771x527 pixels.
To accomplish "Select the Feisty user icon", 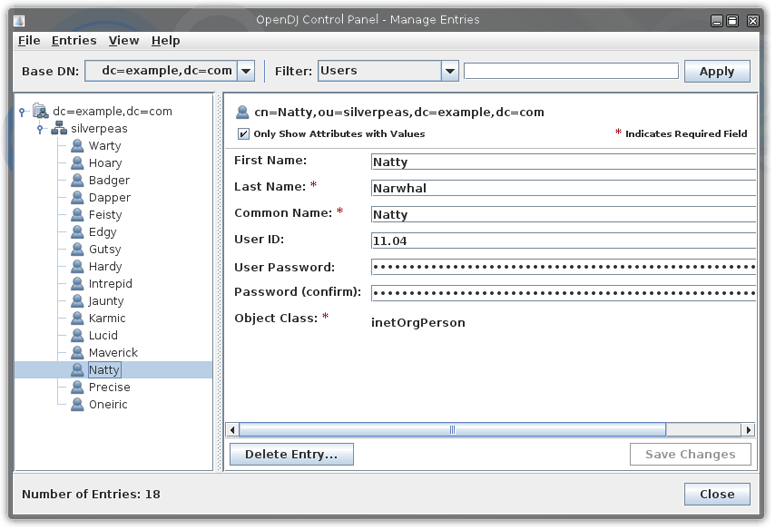I will click(77, 215).
